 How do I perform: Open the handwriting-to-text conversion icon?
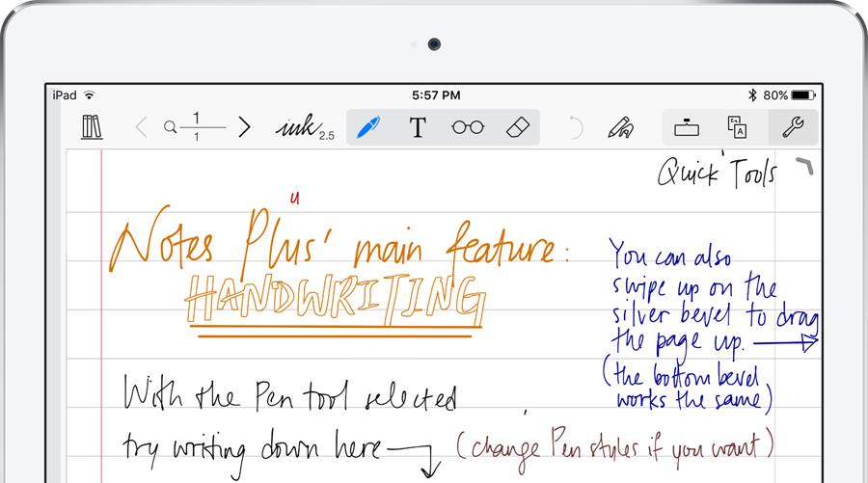738,127
